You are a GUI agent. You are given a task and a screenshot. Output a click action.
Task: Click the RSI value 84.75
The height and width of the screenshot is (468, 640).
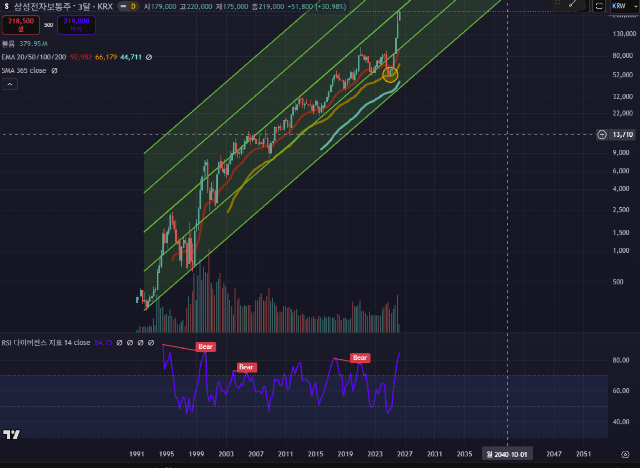click(x=103, y=343)
